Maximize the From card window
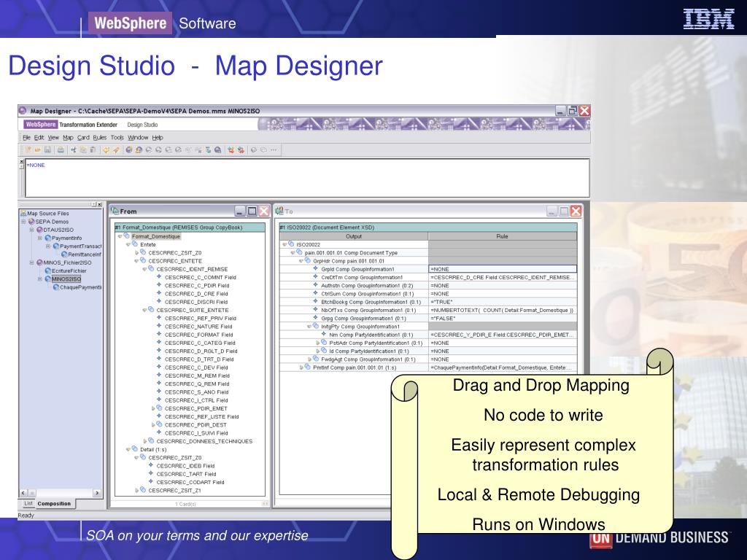The width and height of the screenshot is (747, 560). pyautogui.click(x=252, y=211)
